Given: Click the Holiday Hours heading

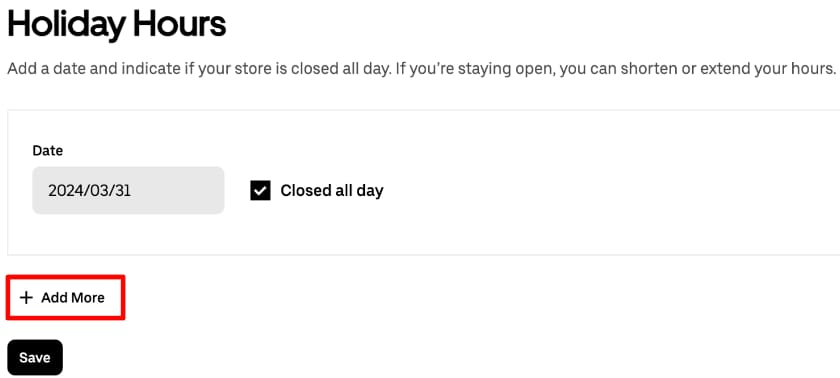Looking at the screenshot, I should click(117, 24).
